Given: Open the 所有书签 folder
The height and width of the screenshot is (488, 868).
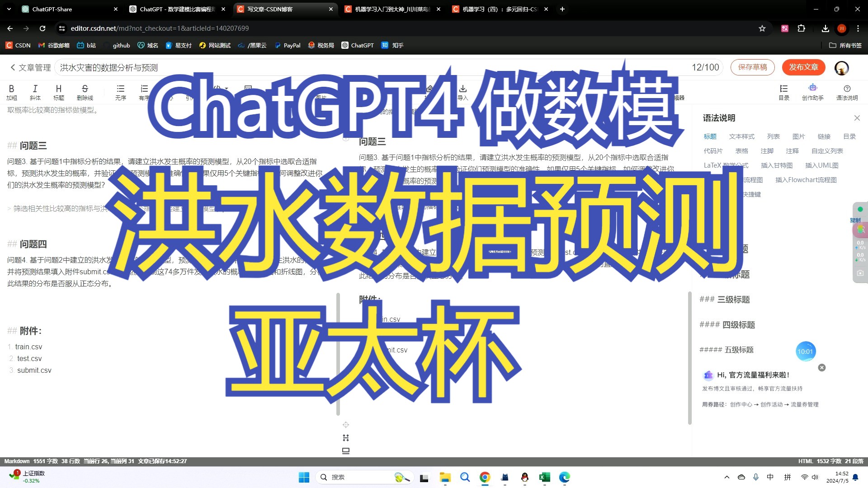Looking at the screenshot, I should 845,45.
